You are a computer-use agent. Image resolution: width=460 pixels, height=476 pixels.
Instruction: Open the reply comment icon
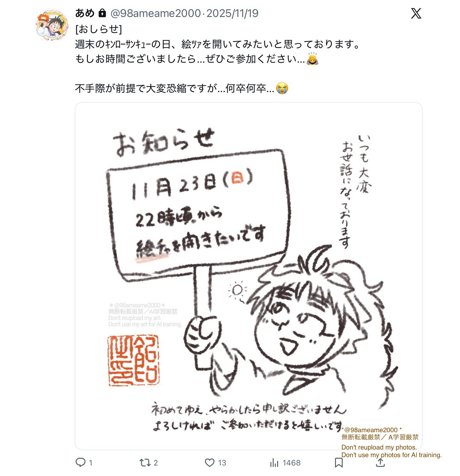coord(80,463)
